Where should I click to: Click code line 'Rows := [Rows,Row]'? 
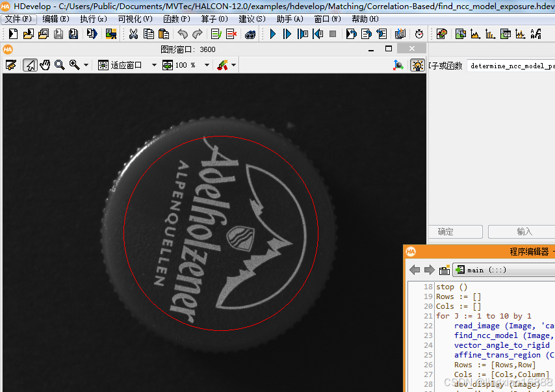point(495,365)
